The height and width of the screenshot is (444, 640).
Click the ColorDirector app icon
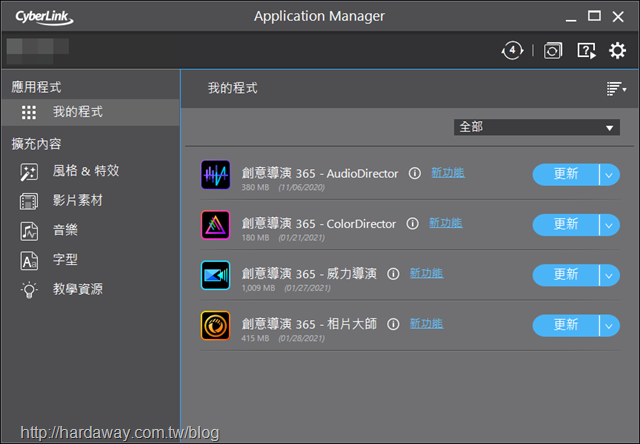216,225
